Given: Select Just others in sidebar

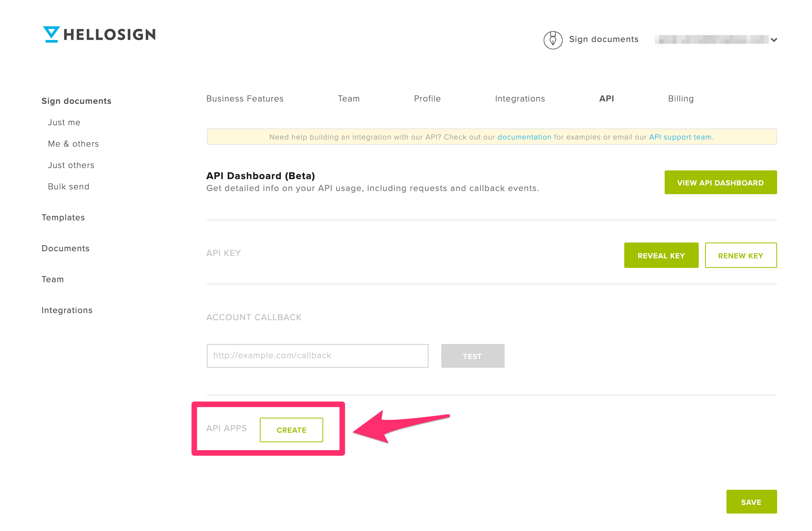Looking at the screenshot, I should 71,165.
